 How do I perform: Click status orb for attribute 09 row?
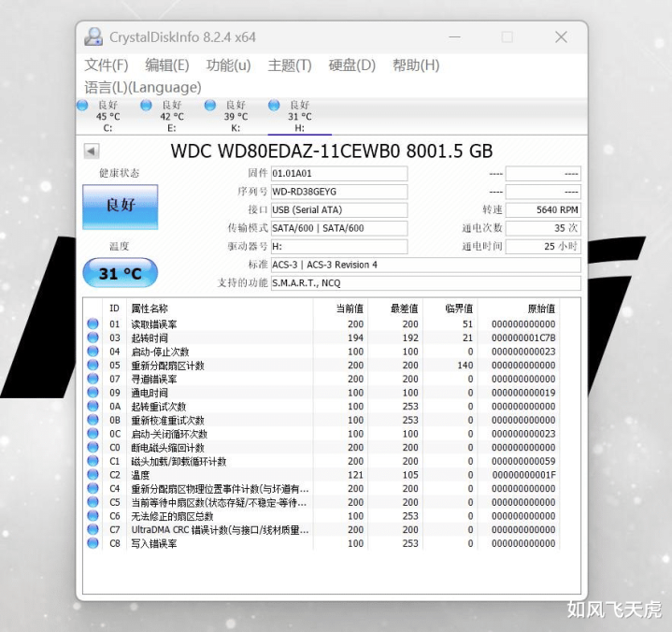[93, 393]
